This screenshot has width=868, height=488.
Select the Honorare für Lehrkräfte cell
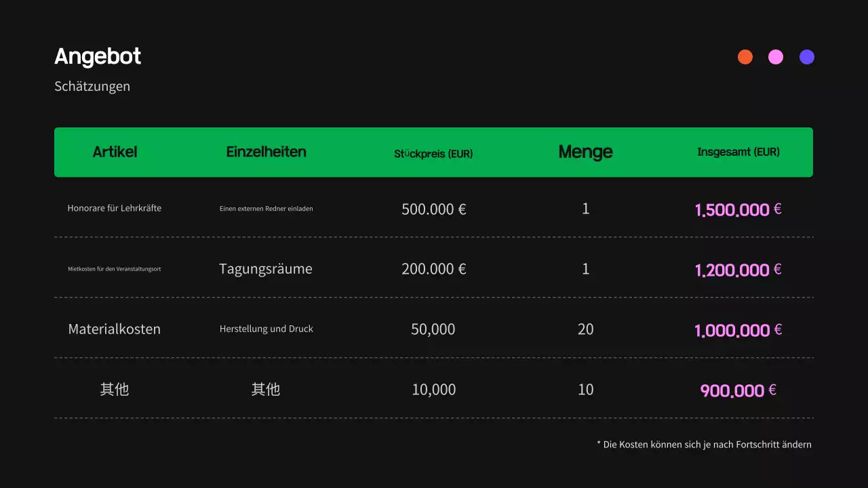[115, 208]
